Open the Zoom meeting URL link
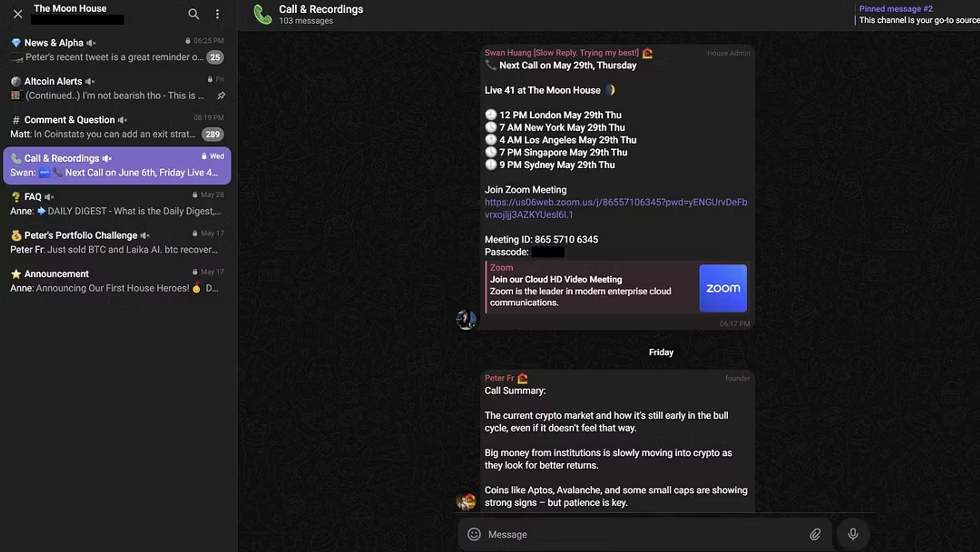 coord(616,209)
